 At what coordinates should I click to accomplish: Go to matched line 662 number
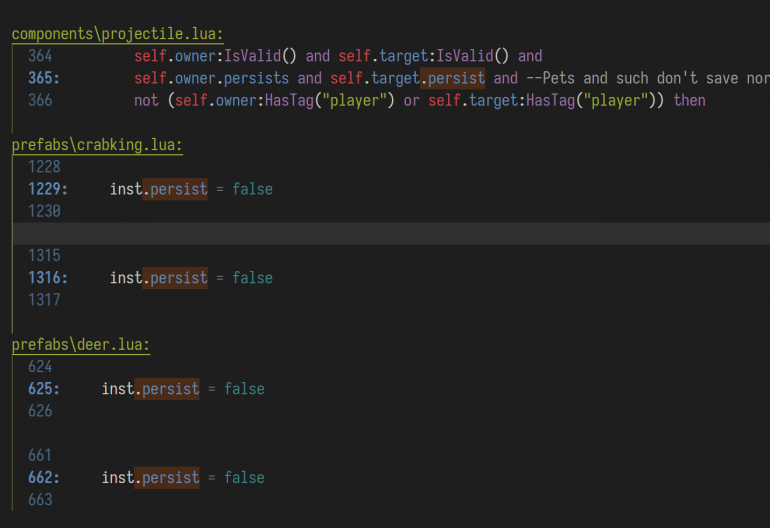44,478
